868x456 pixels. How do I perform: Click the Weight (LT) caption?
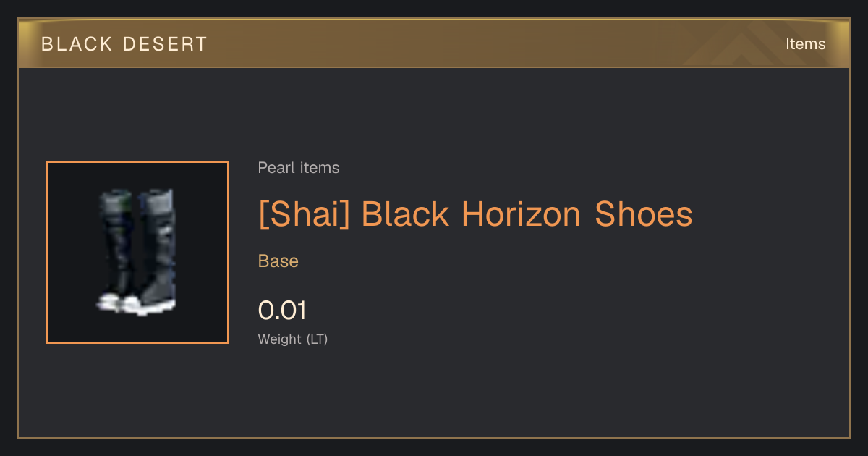293,339
